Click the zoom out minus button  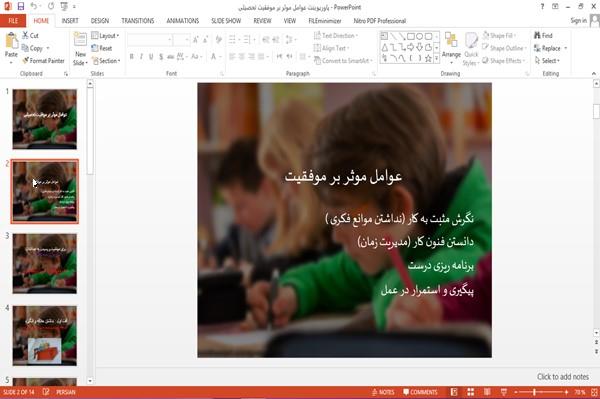515,392
